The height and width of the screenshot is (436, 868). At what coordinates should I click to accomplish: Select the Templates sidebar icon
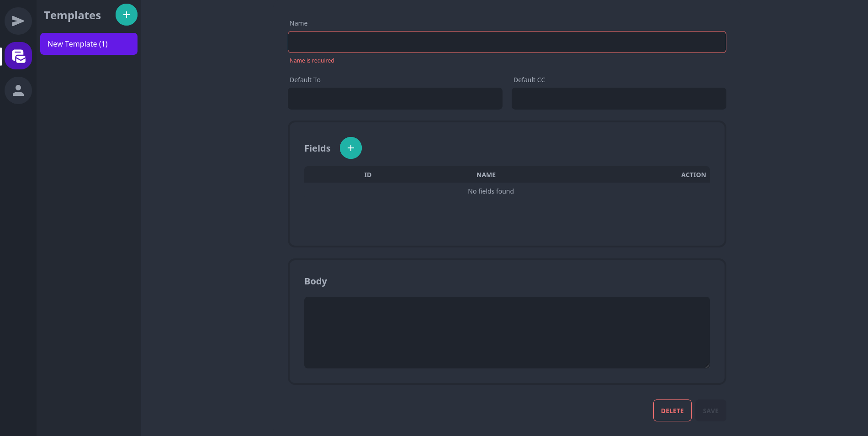tap(18, 56)
